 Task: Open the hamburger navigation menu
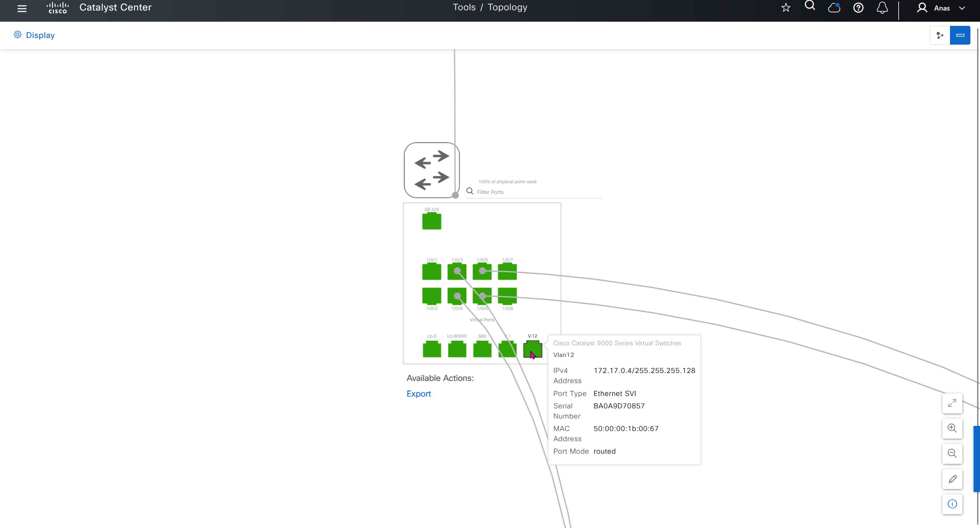click(22, 8)
